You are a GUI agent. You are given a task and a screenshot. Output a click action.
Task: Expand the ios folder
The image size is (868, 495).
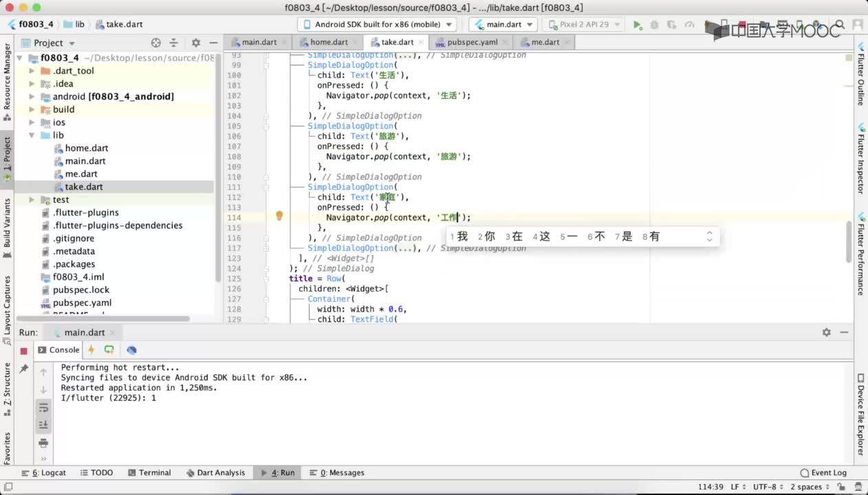[32, 122]
